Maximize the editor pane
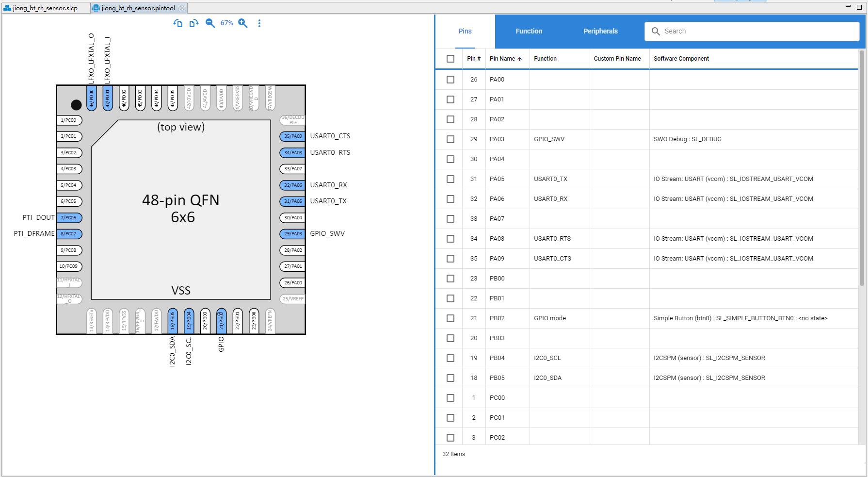The height and width of the screenshot is (477, 868). (859, 6)
